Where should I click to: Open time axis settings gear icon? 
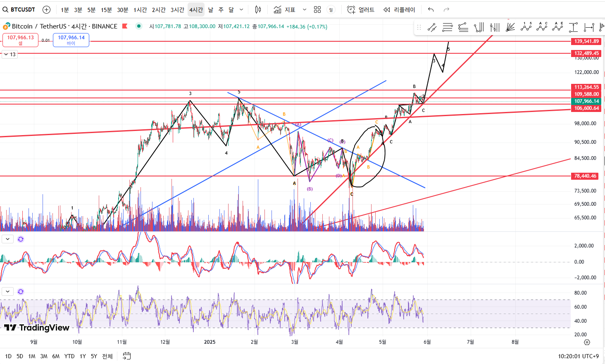click(x=587, y=343)
